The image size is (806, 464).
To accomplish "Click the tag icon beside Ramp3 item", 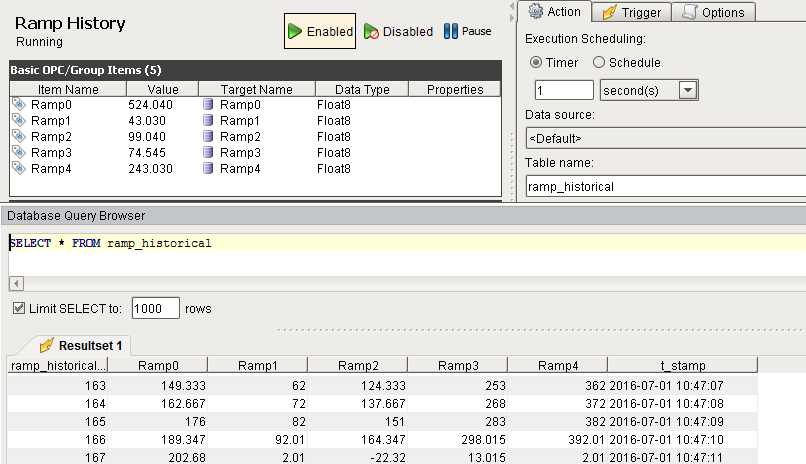I will coord(19,152).
